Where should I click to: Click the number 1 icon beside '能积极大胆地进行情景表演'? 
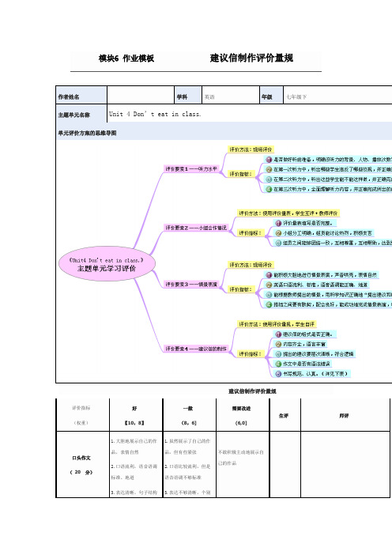click(x=269, y=274)
